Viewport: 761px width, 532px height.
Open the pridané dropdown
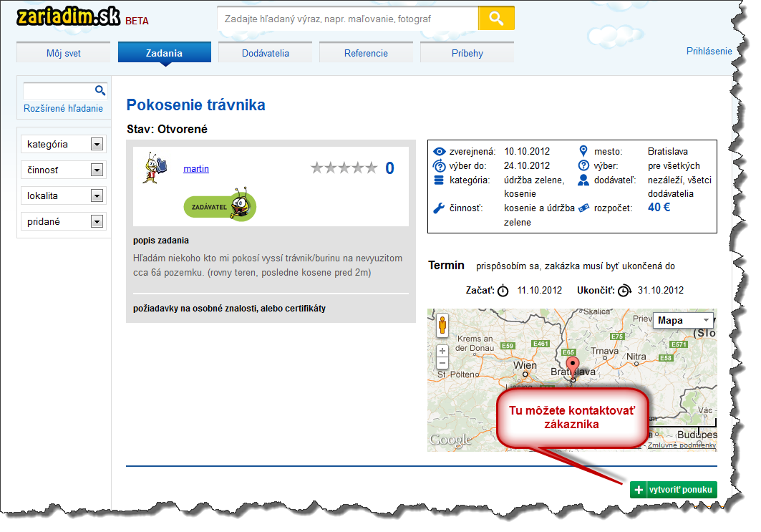click(64, 221)
